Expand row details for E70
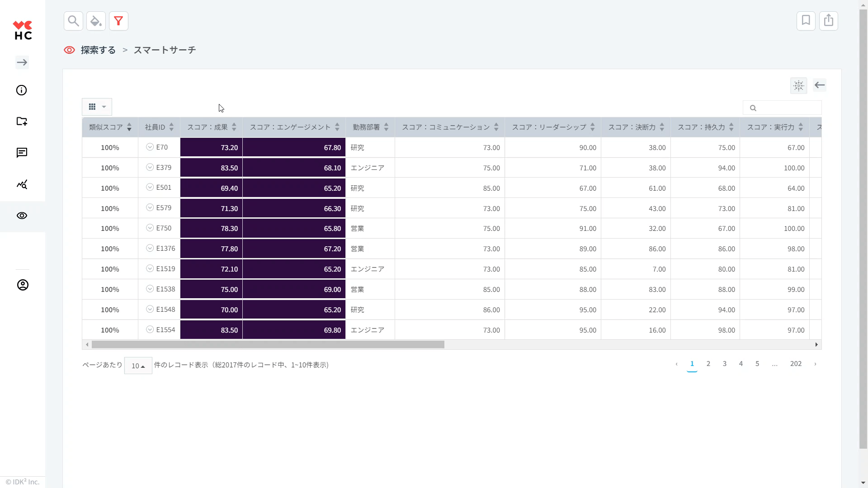Screen dimensions: 868x488 coord(150,147)
